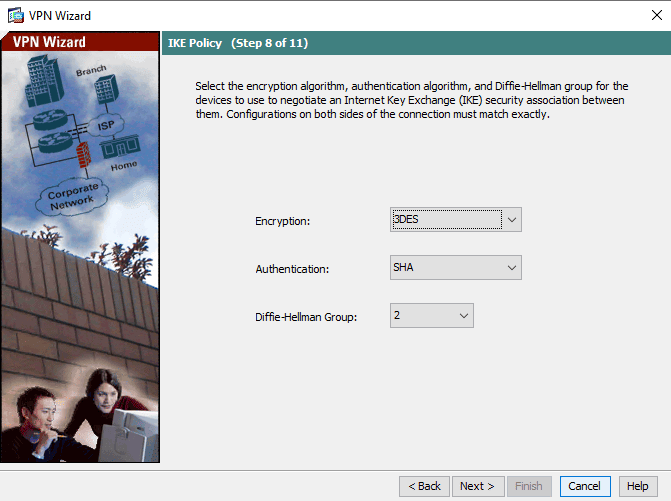Open the Authentication dropdown showing SHA
Image resolution: width=671 pixels, height=501 pixels.
coord(455,267)
